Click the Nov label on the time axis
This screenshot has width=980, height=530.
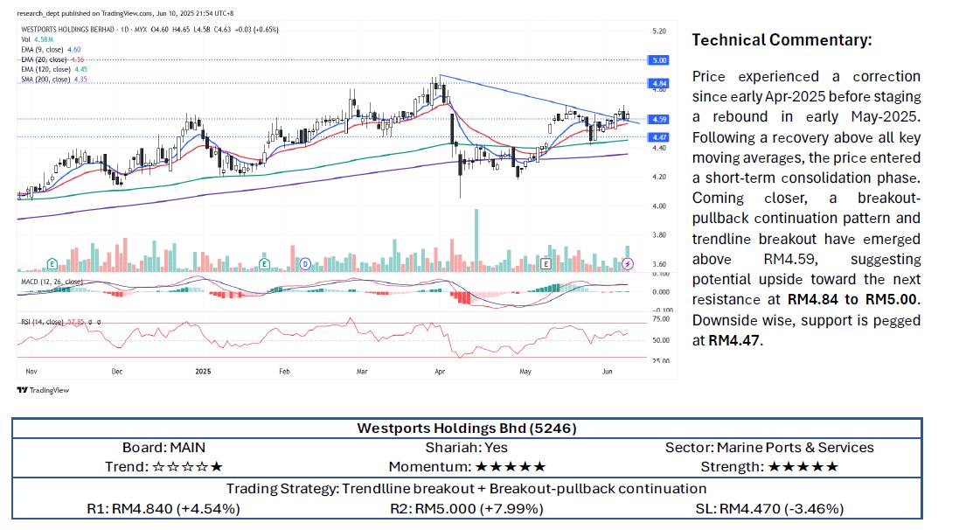point(31,371)
